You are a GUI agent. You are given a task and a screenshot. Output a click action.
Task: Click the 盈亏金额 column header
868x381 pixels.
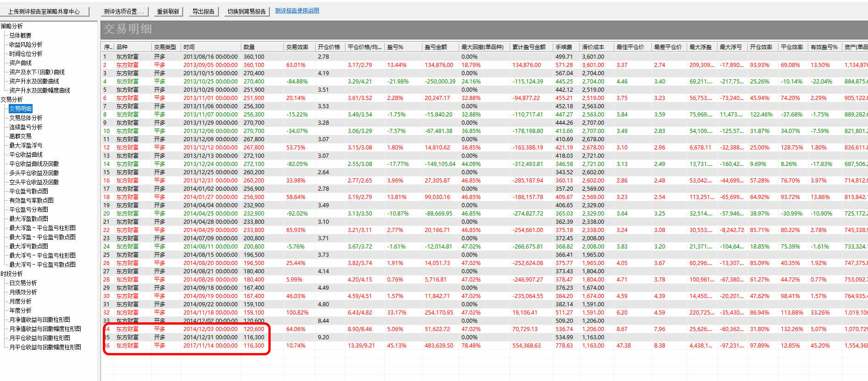click(x=436, y=47)
